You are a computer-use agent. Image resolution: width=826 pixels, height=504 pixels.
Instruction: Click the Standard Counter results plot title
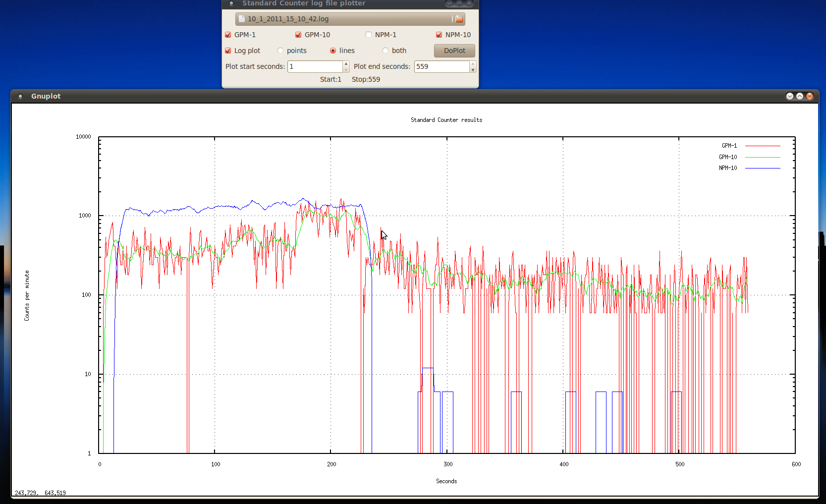click(x=446, y=120)
